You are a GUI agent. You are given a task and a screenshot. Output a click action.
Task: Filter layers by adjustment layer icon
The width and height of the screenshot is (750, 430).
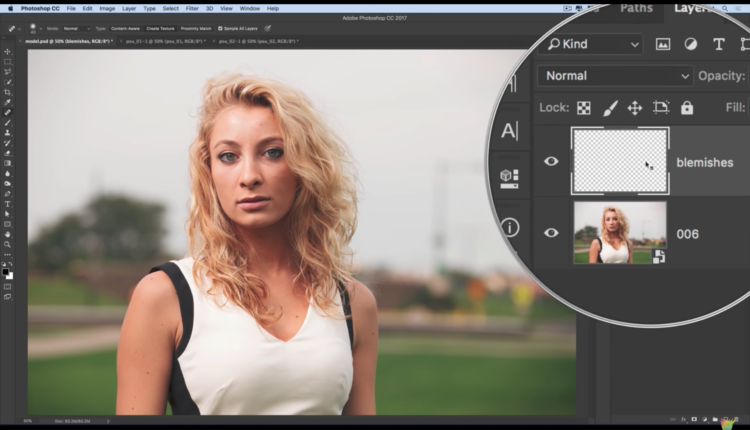pyautogui.click(x=691, y=44)
